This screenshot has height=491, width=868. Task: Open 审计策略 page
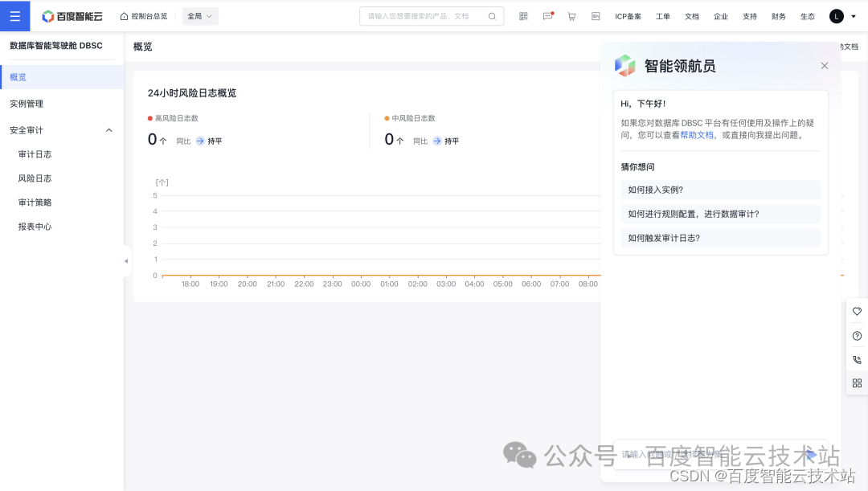pyautogui.click(x=35, y=202)
